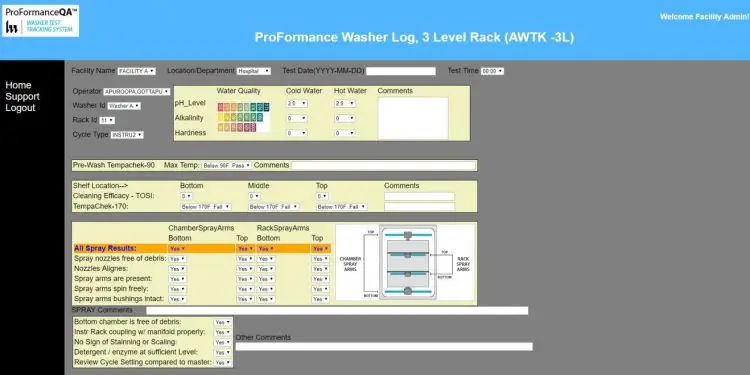Open the Hot Water Alkalinity dropdown
The width and height of the screenshot is (750, 375).
coord(345,119)
